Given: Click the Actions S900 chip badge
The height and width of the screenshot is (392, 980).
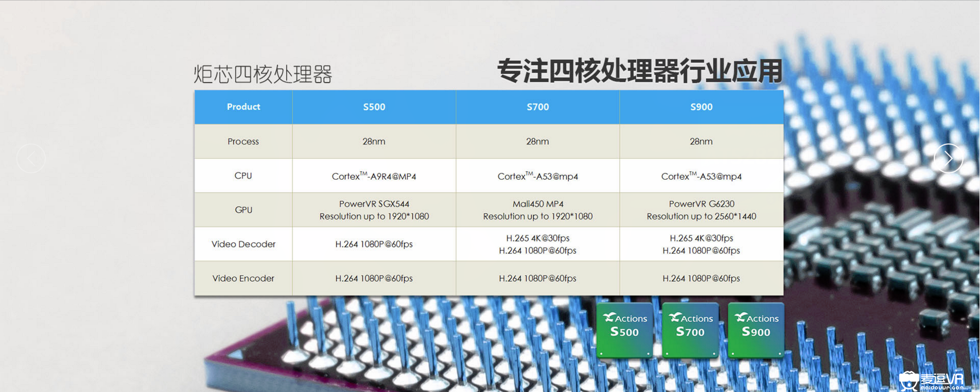Looking at the screenshot, I should click(757, 330).
